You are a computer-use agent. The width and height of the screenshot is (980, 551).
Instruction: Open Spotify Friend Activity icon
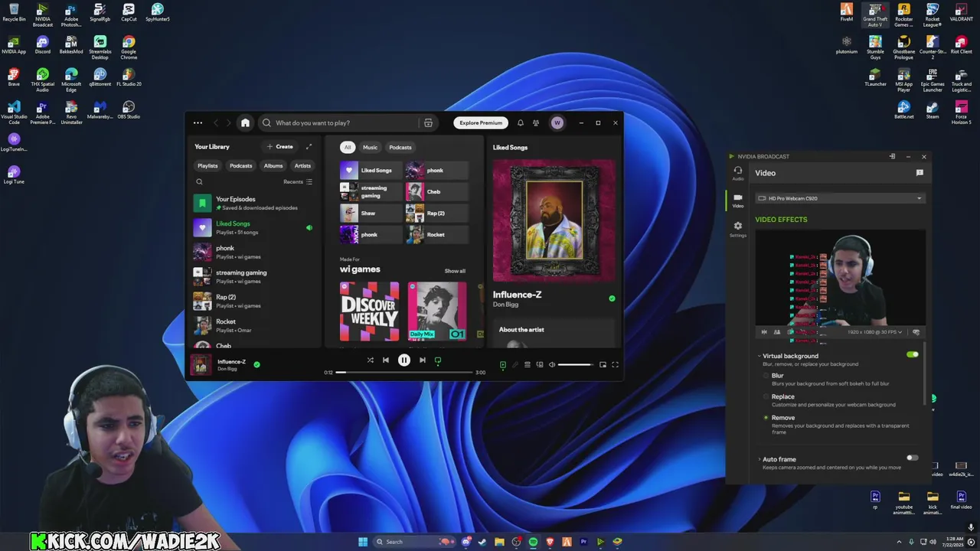[x=536, y=122]
